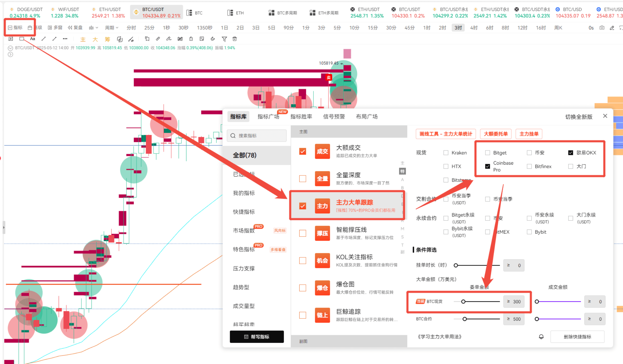Click the orange 成交 indicator icon
Viewport: 623px width, 364px height.
(x=322, y=151)
